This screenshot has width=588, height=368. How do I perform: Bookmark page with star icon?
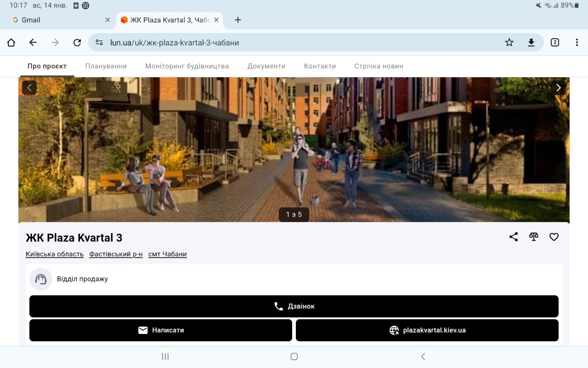509,42
